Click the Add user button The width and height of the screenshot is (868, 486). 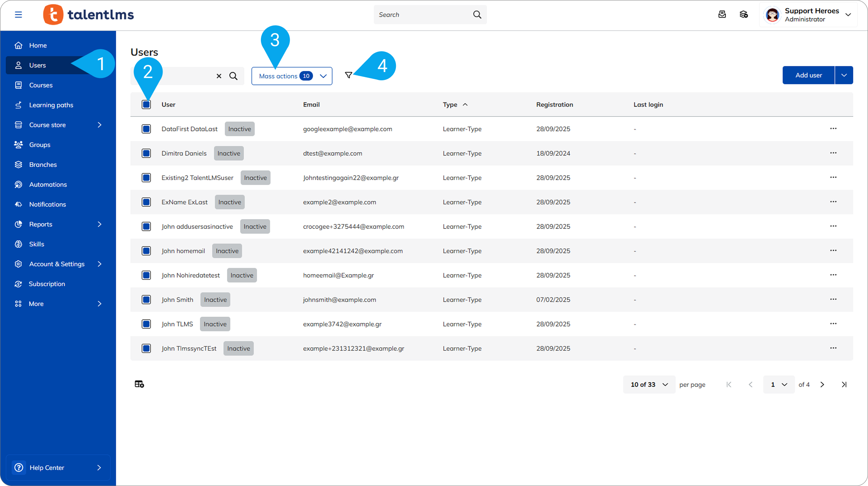coord(808,75)
